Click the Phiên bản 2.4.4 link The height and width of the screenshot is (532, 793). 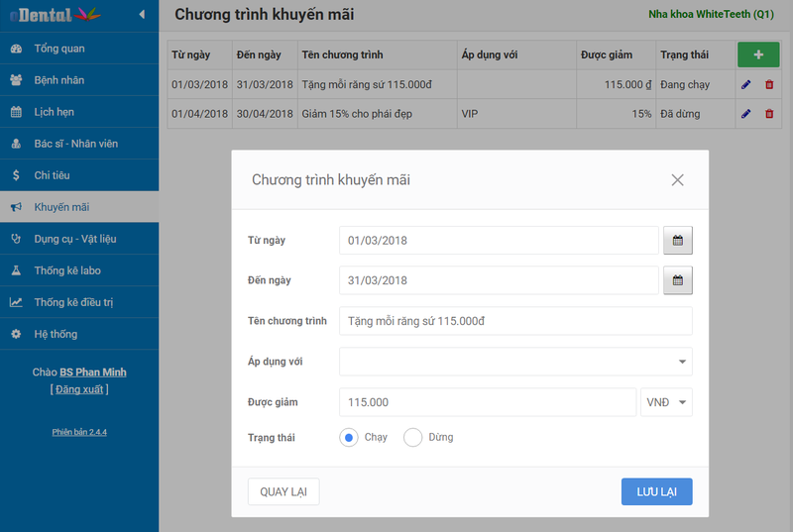pos(79,432)
